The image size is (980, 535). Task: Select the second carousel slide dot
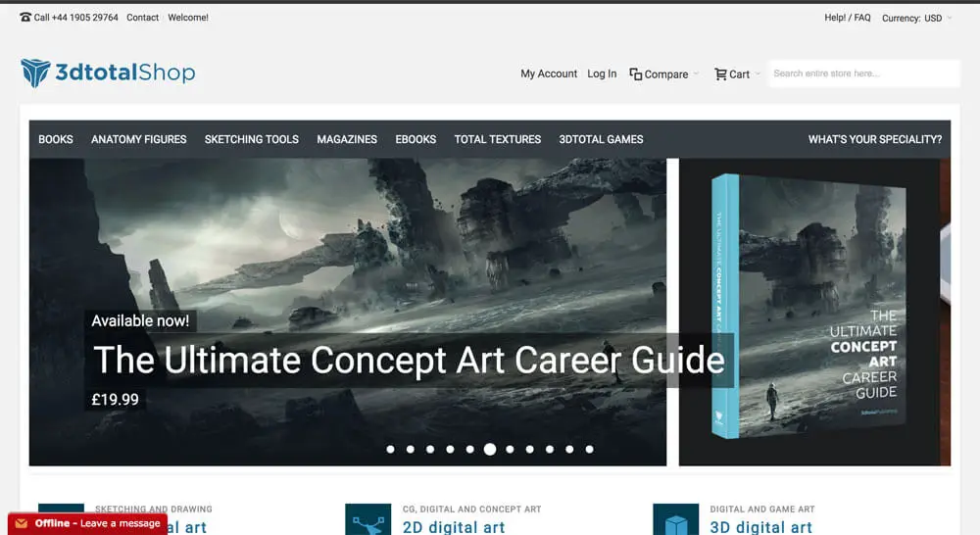pos(411,450)
